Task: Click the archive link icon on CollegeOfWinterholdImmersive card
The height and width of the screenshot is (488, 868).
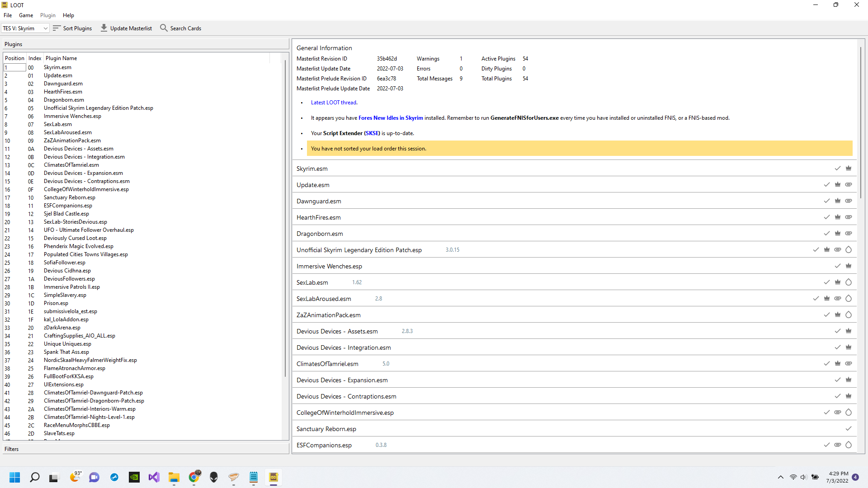Action: pos(838,413)
